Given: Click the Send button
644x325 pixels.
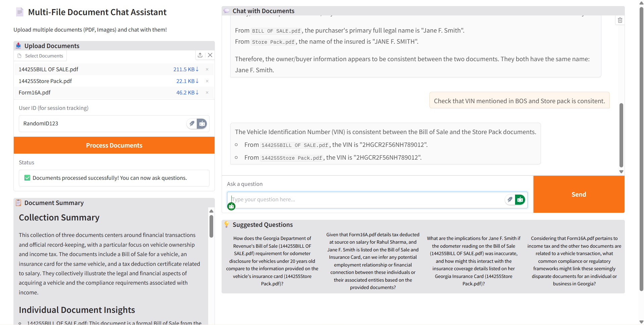Looking at the screenshot, I should [579, 194].
